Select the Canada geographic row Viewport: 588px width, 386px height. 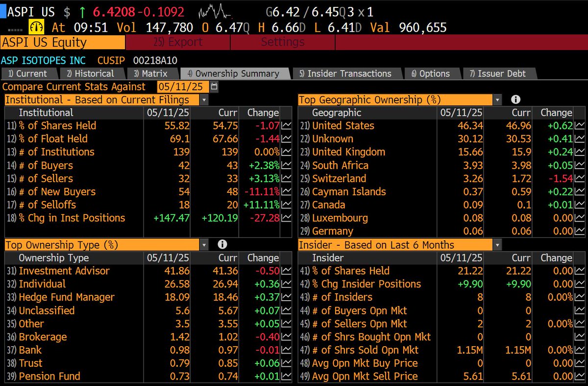tap(442, 205)
